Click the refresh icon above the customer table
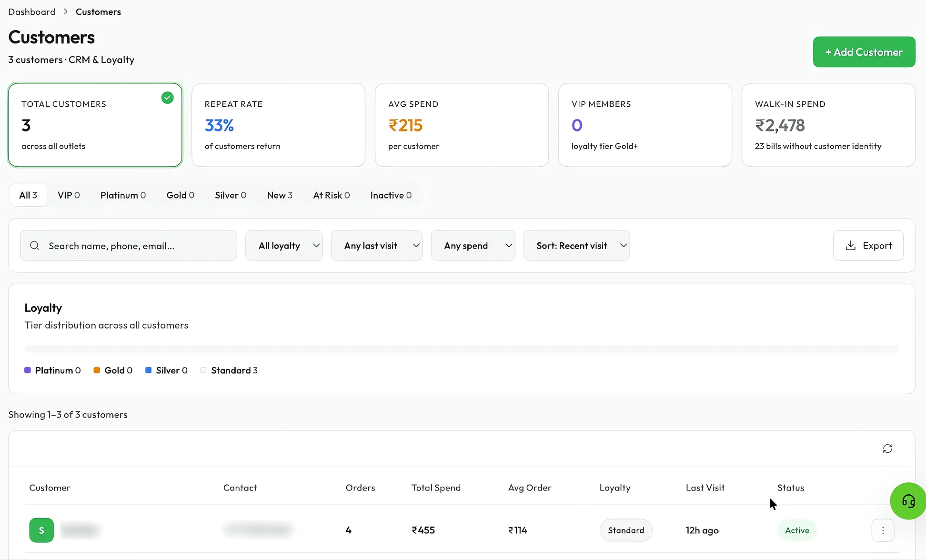Screen dimensions: 926x560 [887, 449]
